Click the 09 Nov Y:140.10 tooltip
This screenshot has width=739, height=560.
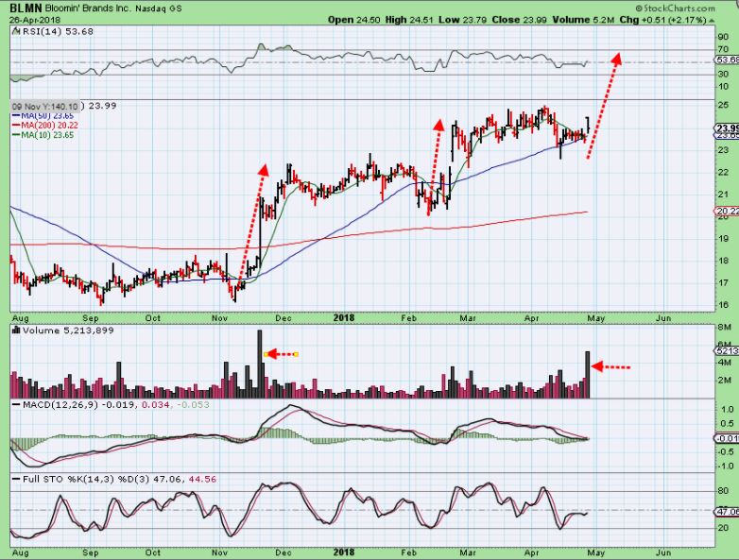[x=44, y=107]
